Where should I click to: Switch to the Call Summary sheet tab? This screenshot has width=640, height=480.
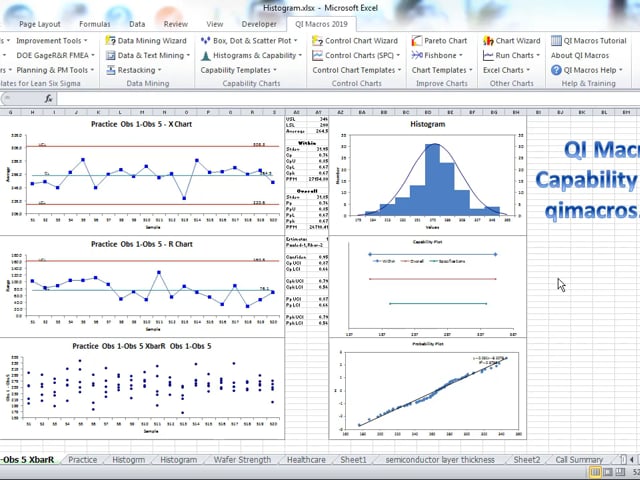click(x=579, y=460)
